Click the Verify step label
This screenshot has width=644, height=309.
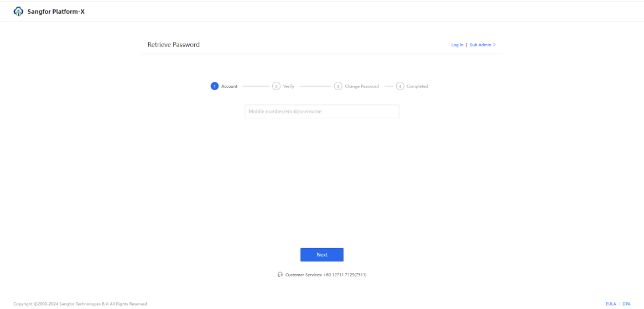coord(289,87)
